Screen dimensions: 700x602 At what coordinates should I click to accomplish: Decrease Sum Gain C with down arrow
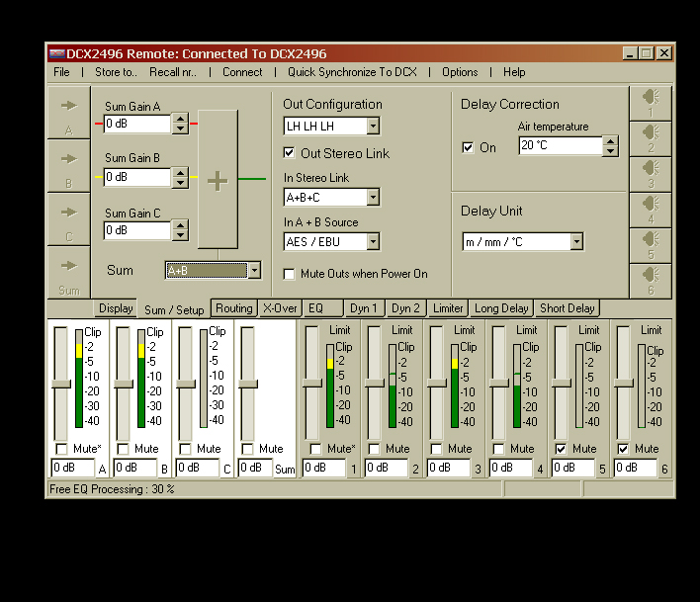(180, 235)
